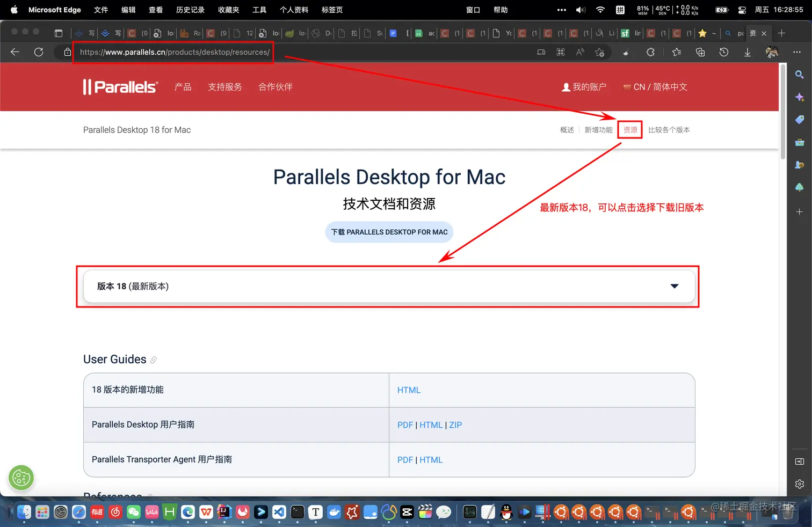Switch to the 新增功能 section tab
This screenshot has width=812, height=527.
[x=598, y=130]
